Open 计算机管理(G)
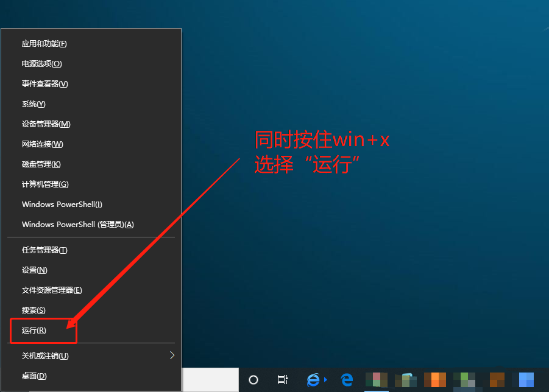 (x=91, y=184)
